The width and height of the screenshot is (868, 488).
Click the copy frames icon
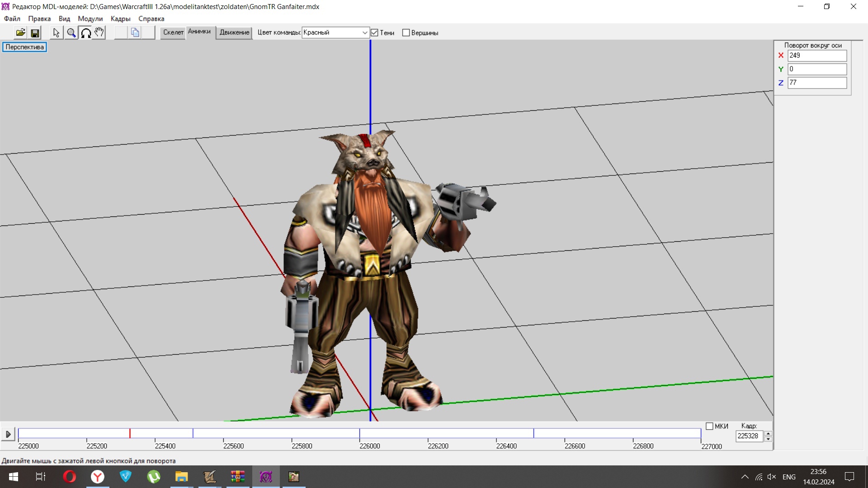135,33
